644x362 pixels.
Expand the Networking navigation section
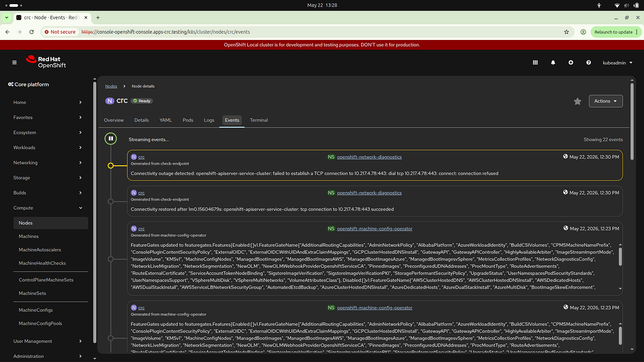48,163
